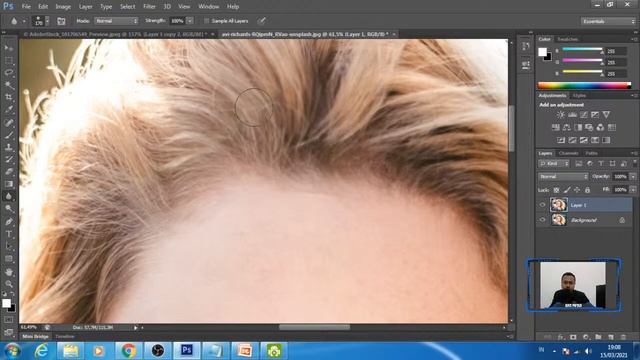Select the Eraser tool
640x360 pixels.
tap(9, 171)
